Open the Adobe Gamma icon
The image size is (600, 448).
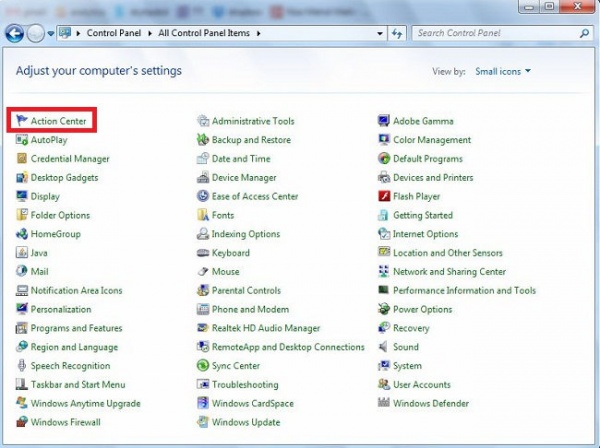click(x=383, y=121)
